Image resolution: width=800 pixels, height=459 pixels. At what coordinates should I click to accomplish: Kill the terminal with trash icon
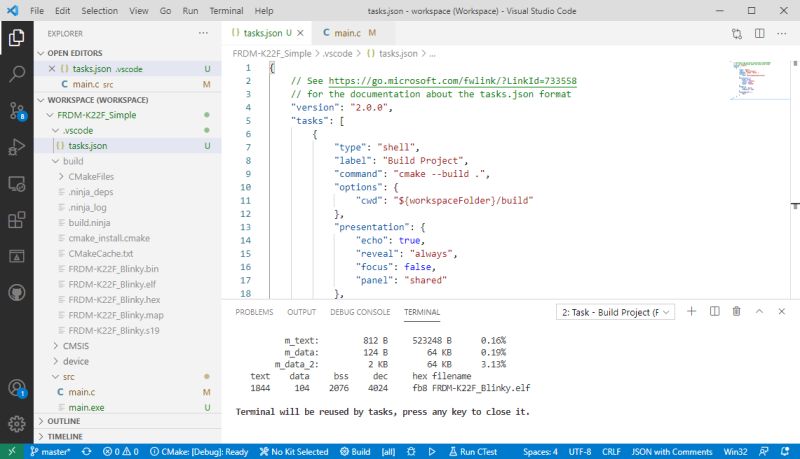(x=736, y=311)
